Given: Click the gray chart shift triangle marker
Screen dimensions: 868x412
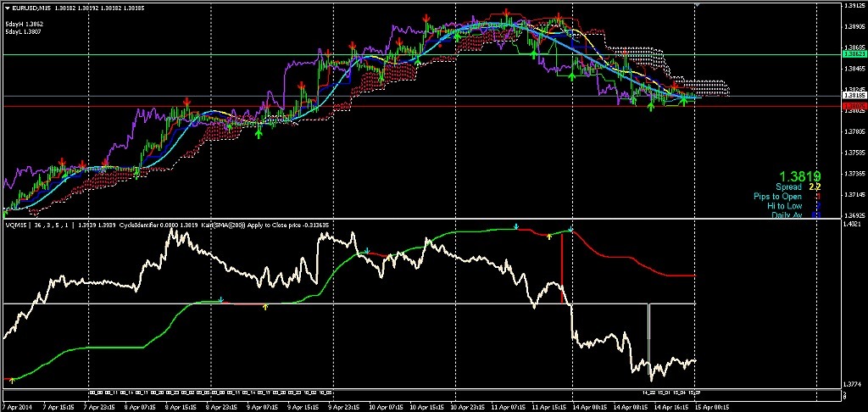Looking at the screenshot, I should tap(698, 4).
